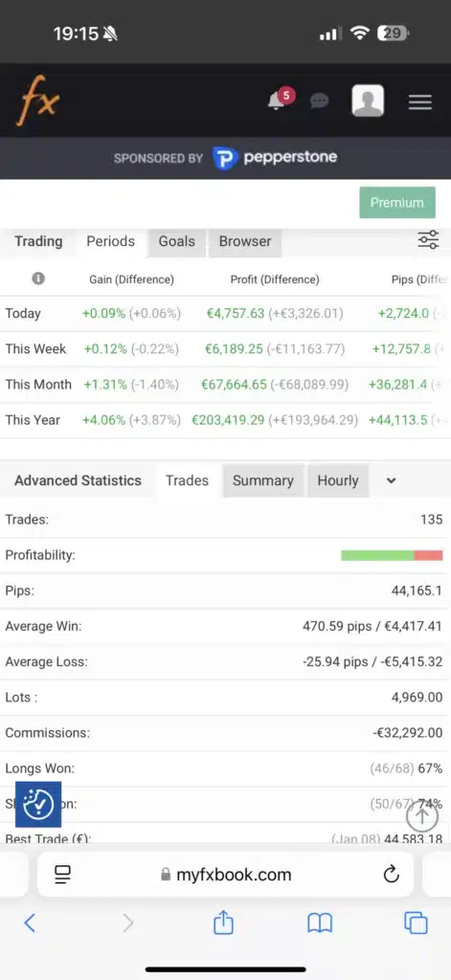Tap the info icon in table header
This screenshot has width=451, height=980.
38,278
